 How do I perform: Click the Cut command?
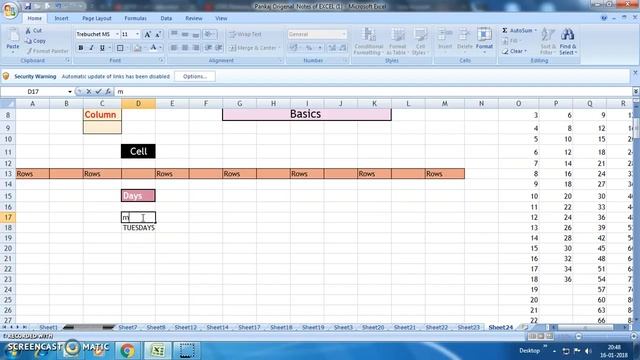33,31
